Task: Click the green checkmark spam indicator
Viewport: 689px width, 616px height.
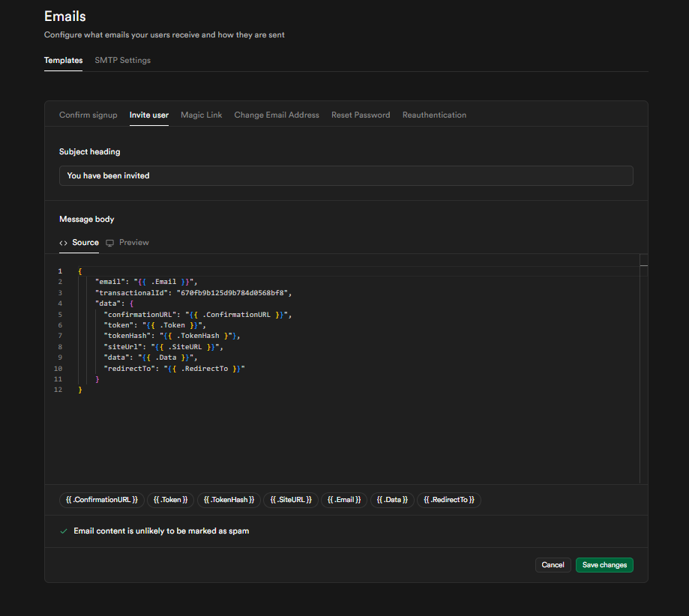Action: 64,531
